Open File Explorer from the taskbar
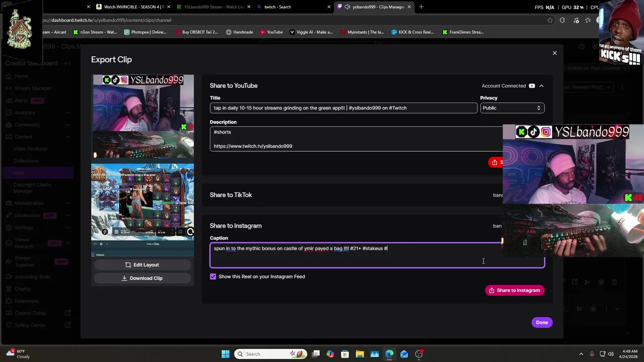The width and height of the screenshot is (644, 362). click(x=360, y=354)
